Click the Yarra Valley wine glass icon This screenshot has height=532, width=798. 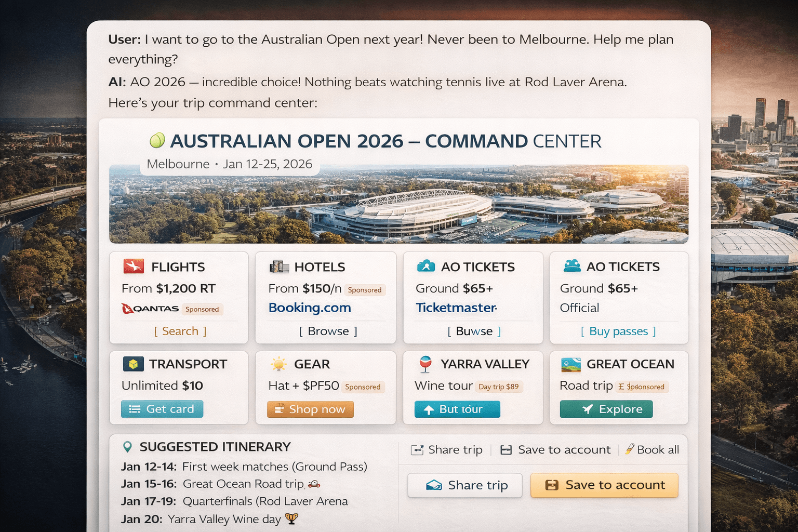point(425,364)
